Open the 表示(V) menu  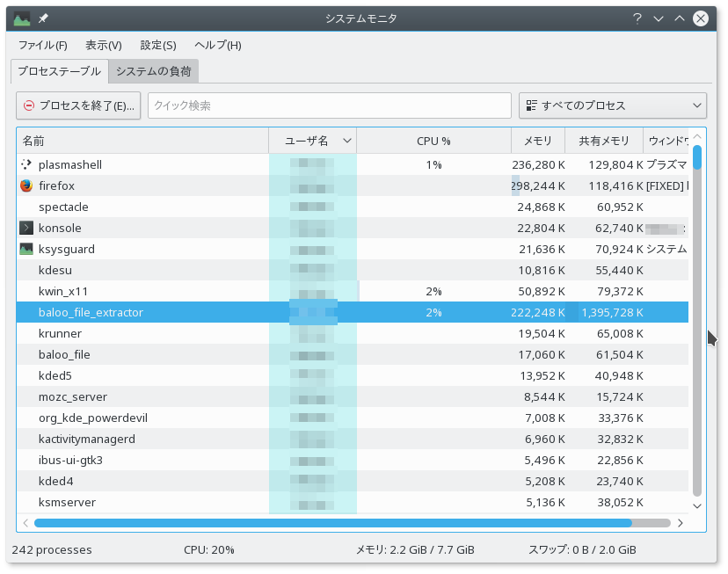(x=104, y=45)
